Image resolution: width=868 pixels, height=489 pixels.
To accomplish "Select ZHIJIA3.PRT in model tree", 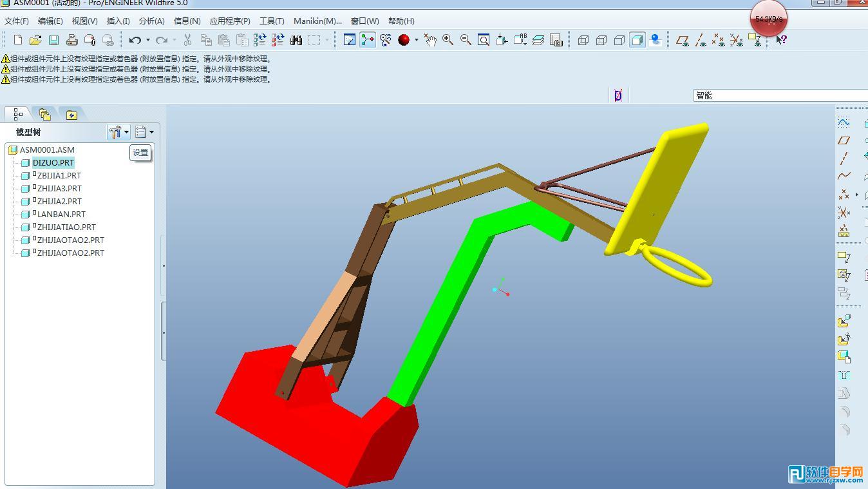I will pos(59,189).
